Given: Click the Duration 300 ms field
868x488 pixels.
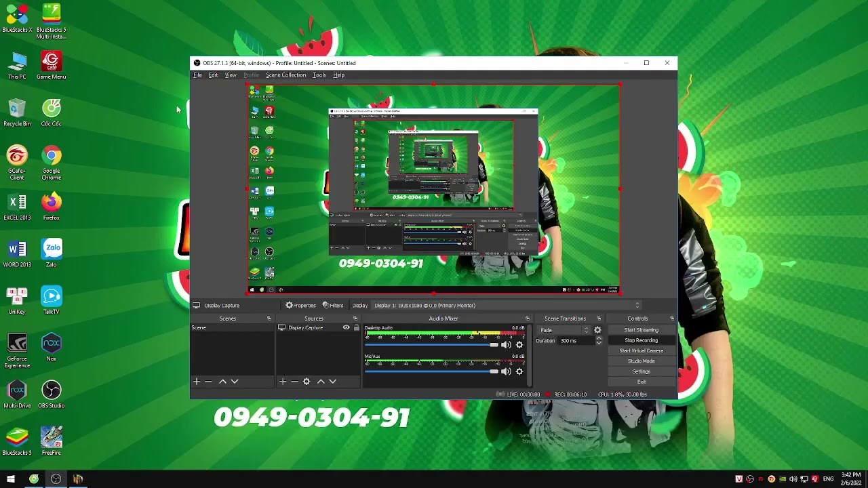Looking at the screenshot, I should coord(576,341).
